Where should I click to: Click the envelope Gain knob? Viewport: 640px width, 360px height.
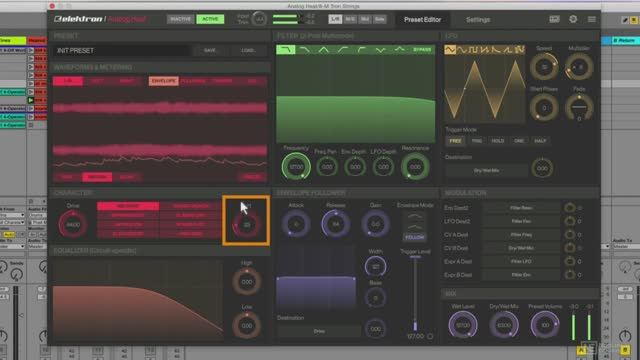coord(375,224)
